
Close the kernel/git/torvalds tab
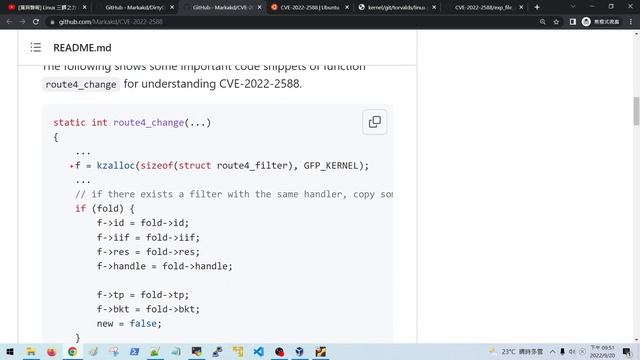coord(434,7)
